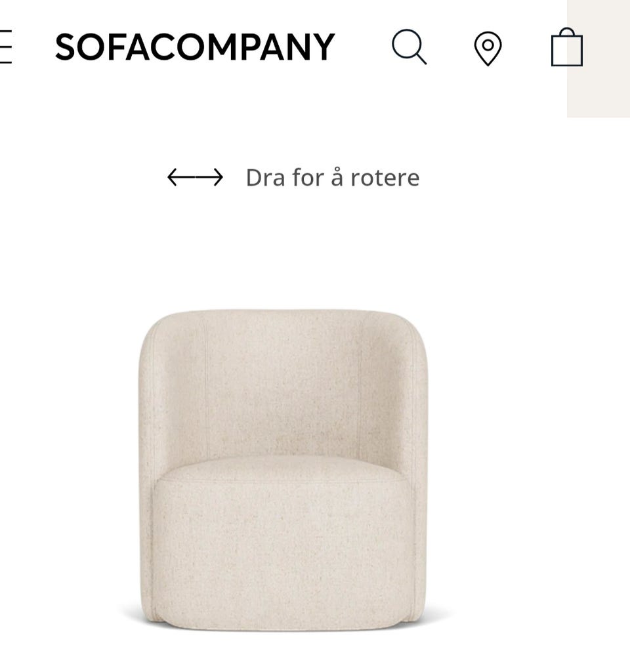
Task: View cart contents via the bag icon
Action: pyautogui.click(x=566, y=47)
